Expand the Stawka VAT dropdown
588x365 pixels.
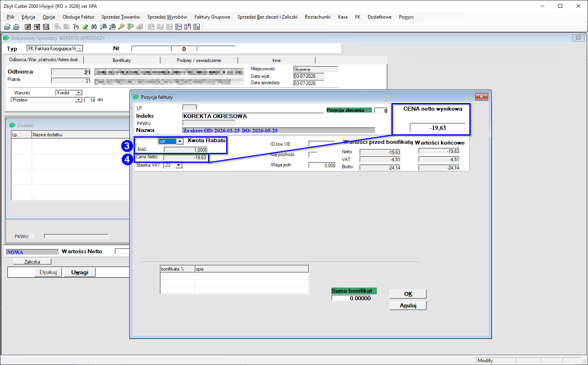point(179,165)
